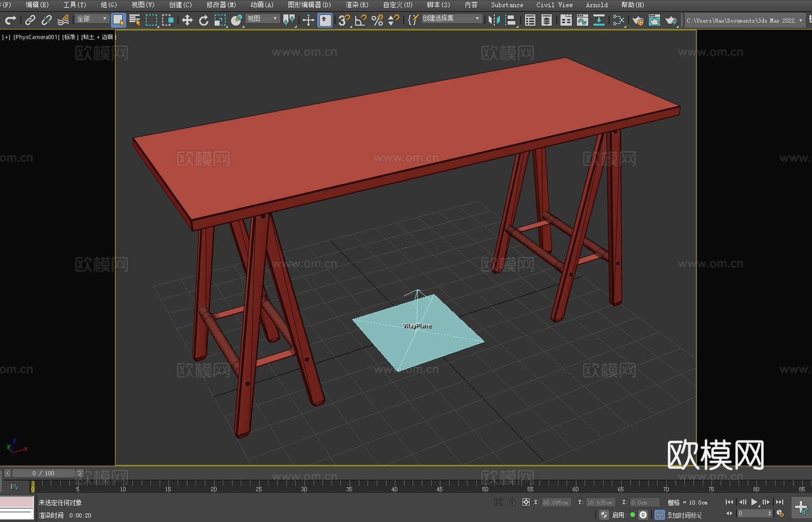Click the Z coordinate field
The width and height of the screenshot is (812, 522).
coord(645,502)
